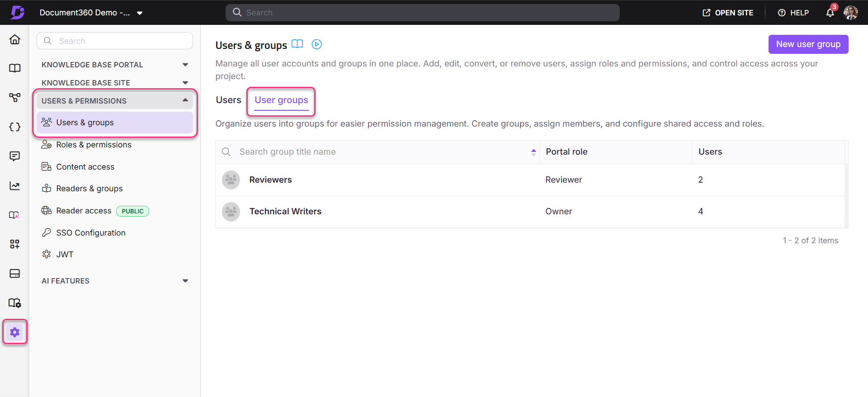868x397 pixels.
Task: Open the API documentation curly braces icon
Action: [x=15, y=127]
